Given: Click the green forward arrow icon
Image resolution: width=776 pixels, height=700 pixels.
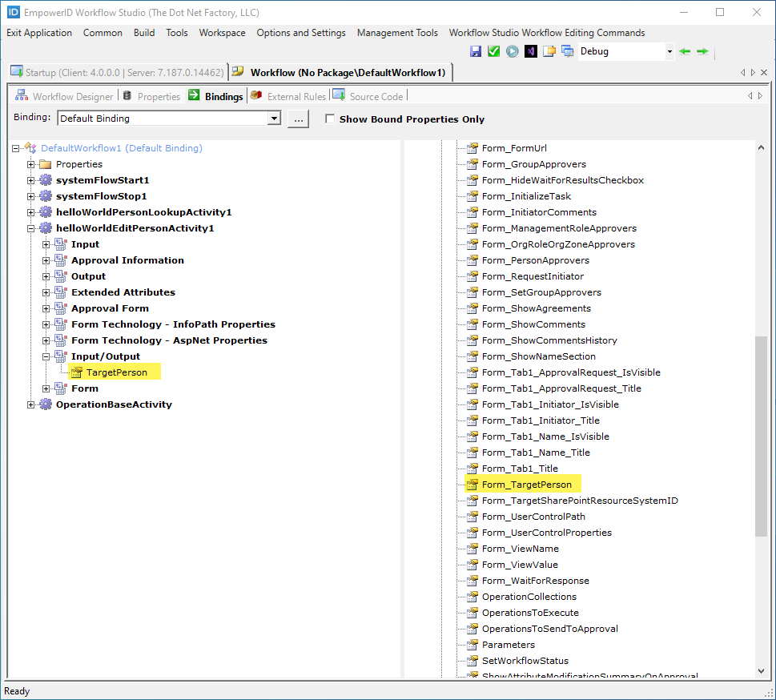Looking at the screenshot, I should [702, 51].
